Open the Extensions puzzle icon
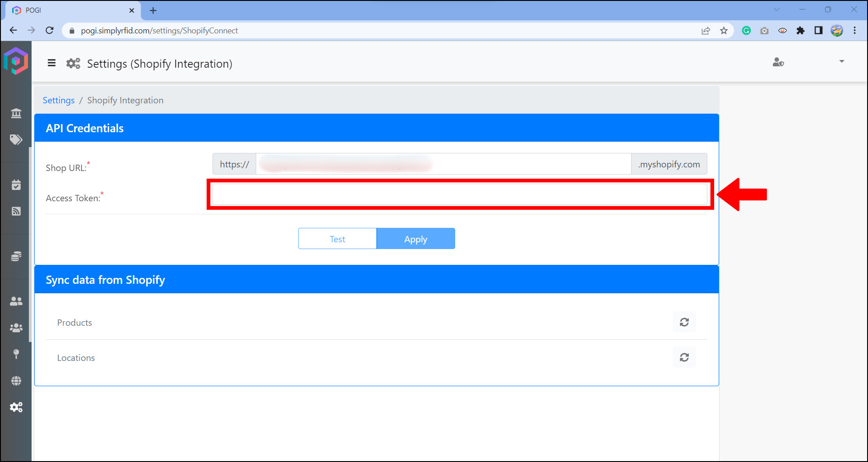 coord(800,31)
